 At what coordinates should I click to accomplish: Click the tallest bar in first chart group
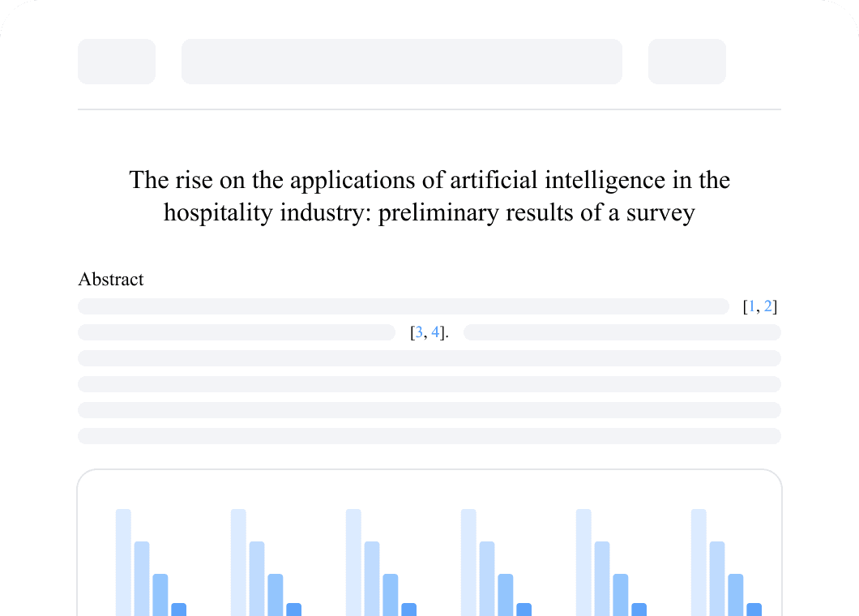[x=123, y=563]
